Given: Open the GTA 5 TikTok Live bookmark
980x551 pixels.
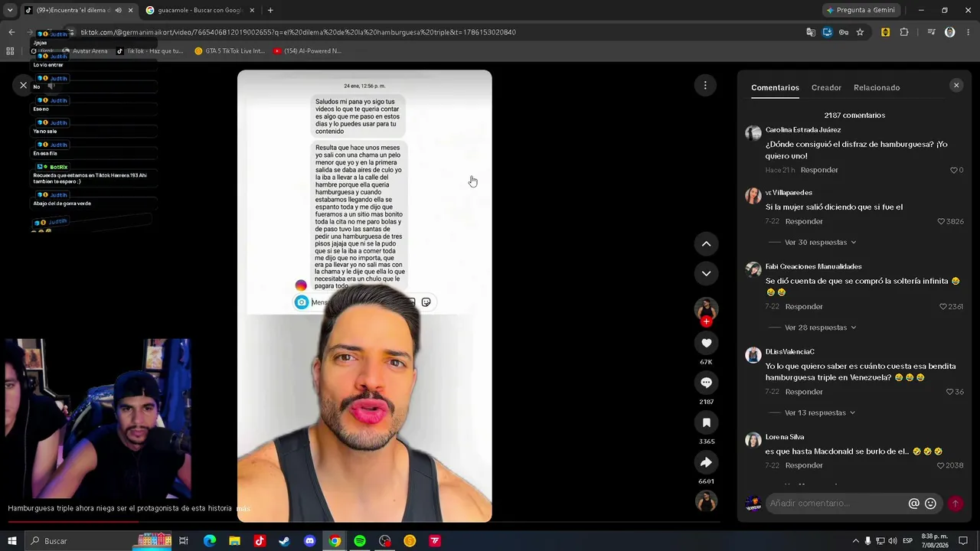Looking at the screenshot, I should point(230,51).
